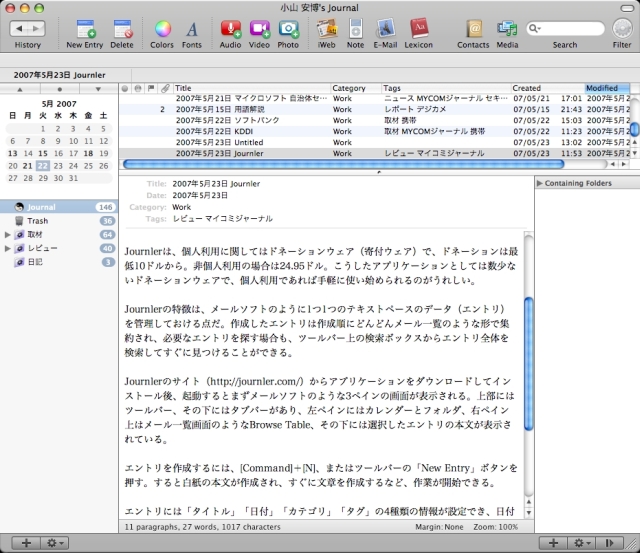
Task: Select May 21 in calendar
Action: click(x=27, y=166)
